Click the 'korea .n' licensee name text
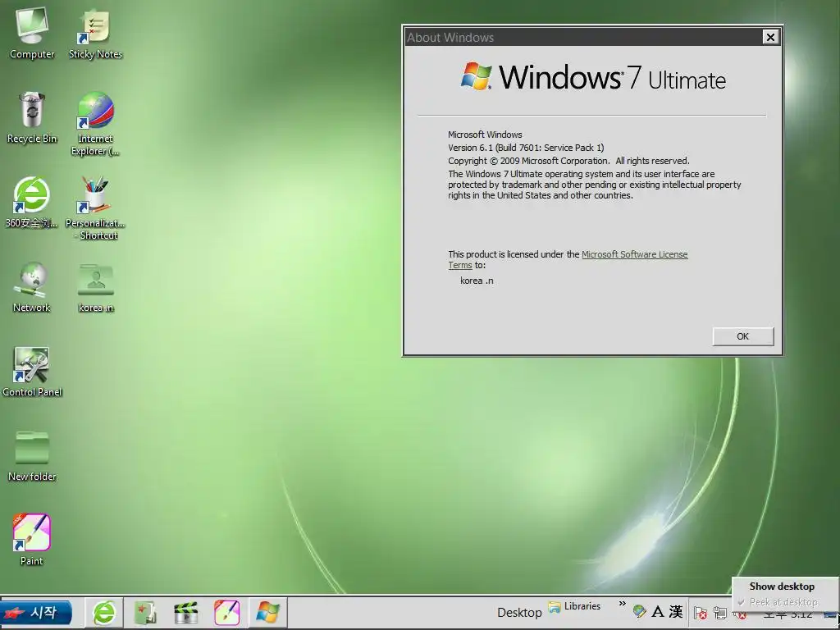This screenshot has height=630, width=840. click(x=477, y=281)
